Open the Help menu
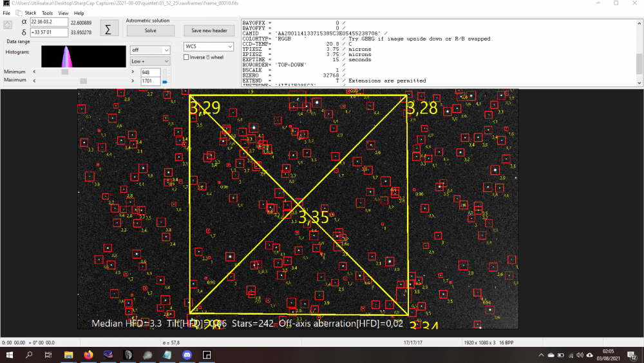 coord(79,13)
